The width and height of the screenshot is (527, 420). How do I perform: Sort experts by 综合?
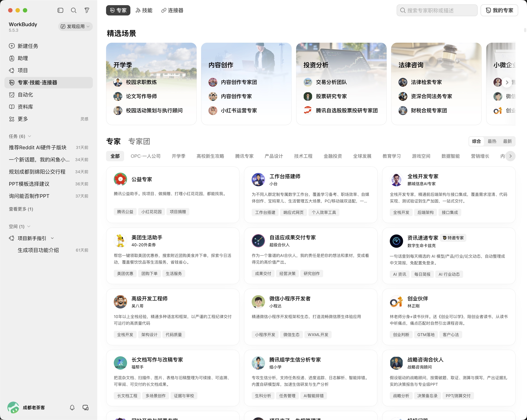point(476,141)
